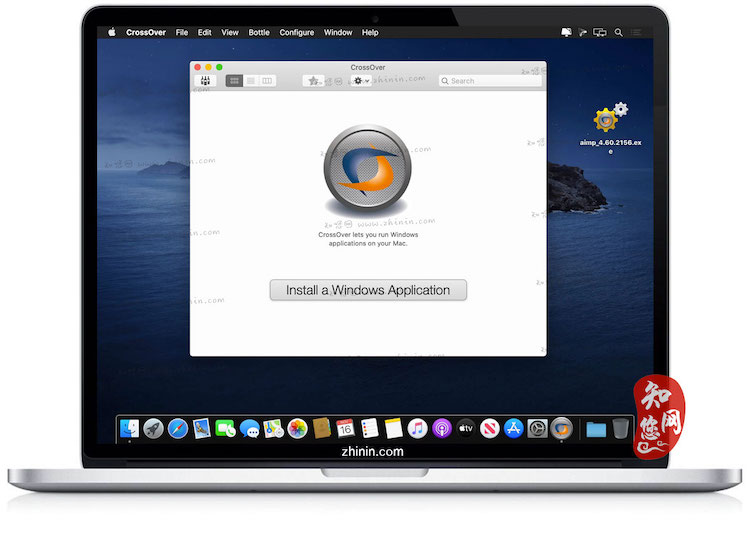Open the Apple menu
The image size is (752, 534).
tap(112, 32)
